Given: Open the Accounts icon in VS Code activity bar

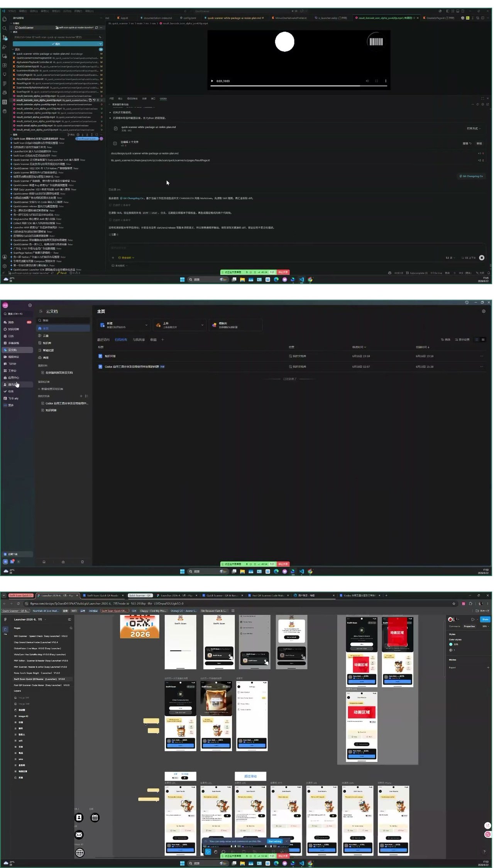Looking at the screenshot, I should [x=5, y=257].
